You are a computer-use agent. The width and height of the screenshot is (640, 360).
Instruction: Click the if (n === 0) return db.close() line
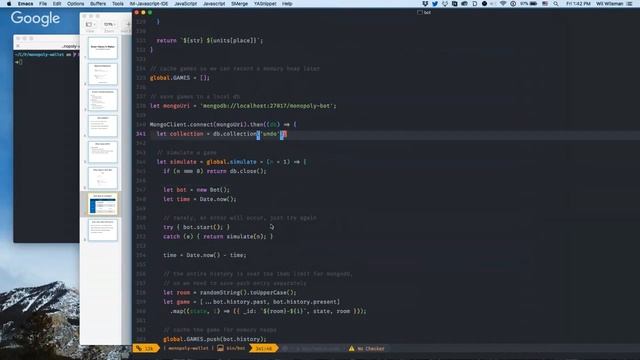215,171
